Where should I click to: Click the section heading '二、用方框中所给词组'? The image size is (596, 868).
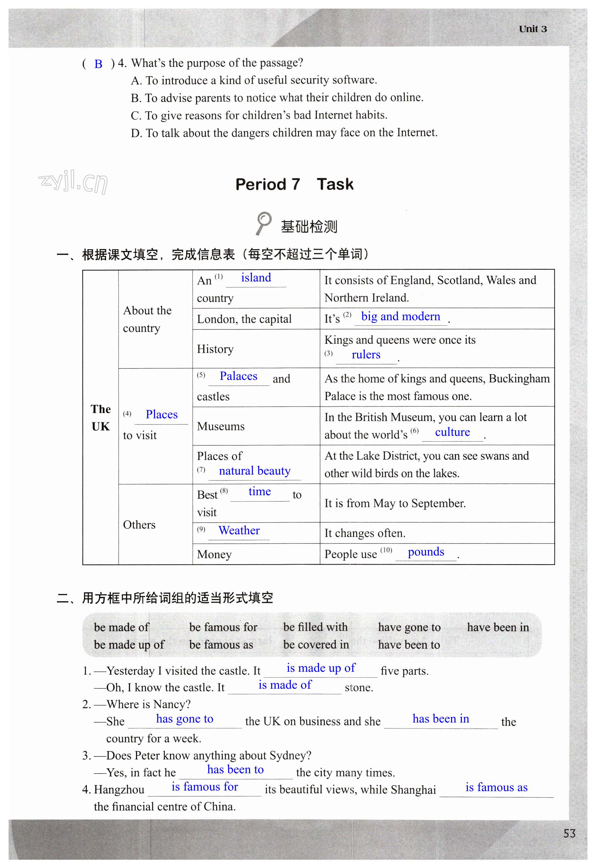pyautogui.click(x=165, y=598)
